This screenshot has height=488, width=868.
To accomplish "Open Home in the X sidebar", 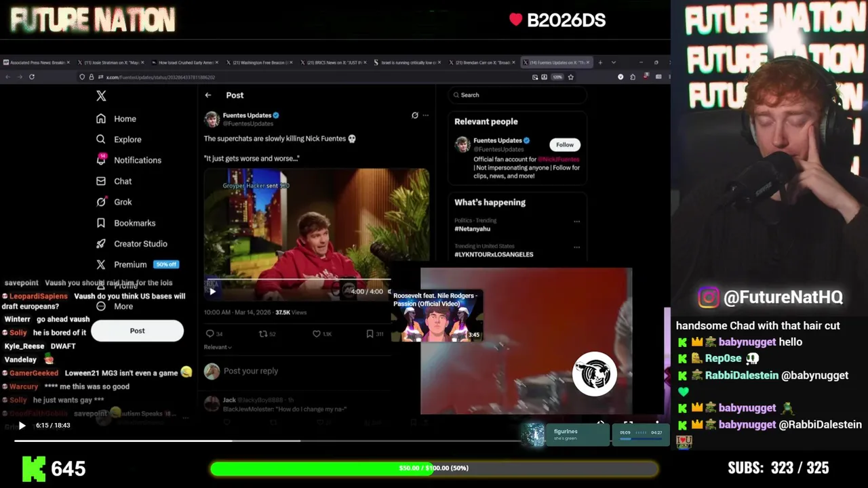I will (116, 119).
